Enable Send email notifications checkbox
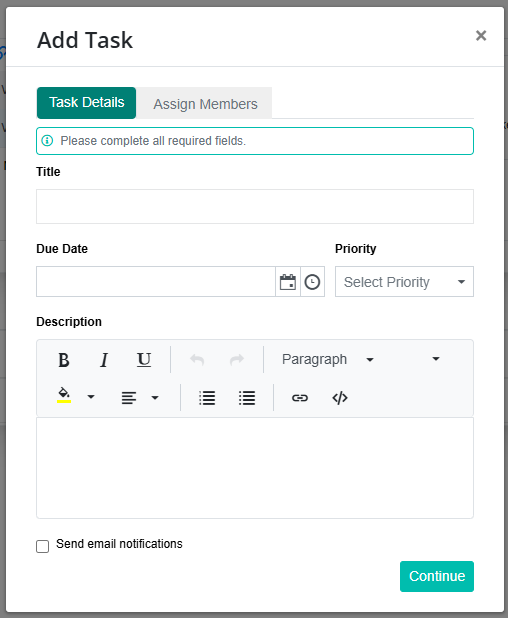This screenshot has height=618, width=508. 43,546
